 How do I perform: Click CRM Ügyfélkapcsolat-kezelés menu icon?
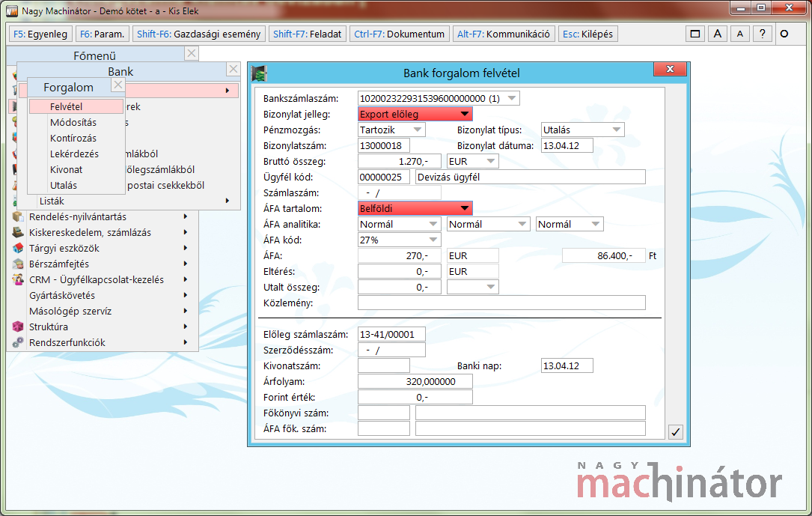[x=18, y=280]
